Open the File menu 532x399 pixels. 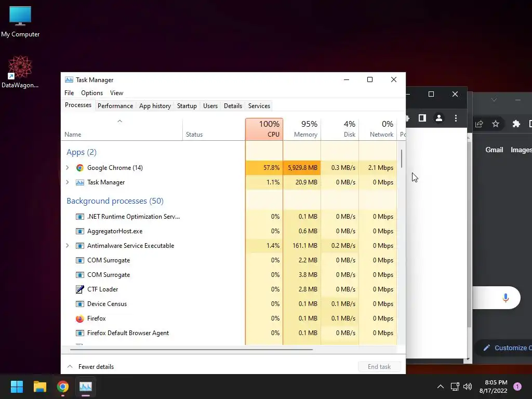point(69,93)
